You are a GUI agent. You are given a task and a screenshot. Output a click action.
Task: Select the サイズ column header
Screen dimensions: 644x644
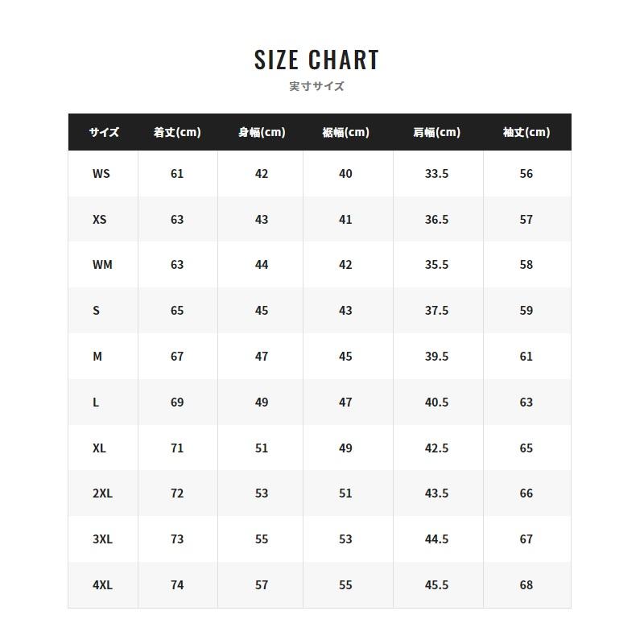tap(104, 132)
